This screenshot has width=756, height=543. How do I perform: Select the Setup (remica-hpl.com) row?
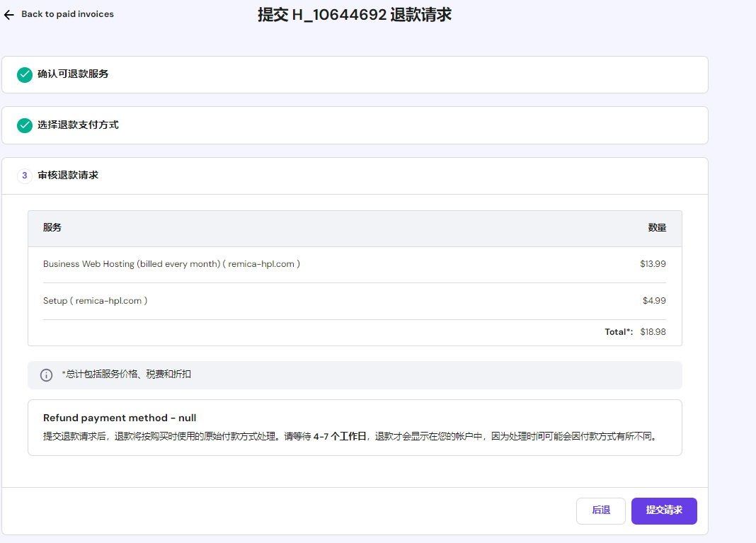pyautogui.click(x=95, y=301)
